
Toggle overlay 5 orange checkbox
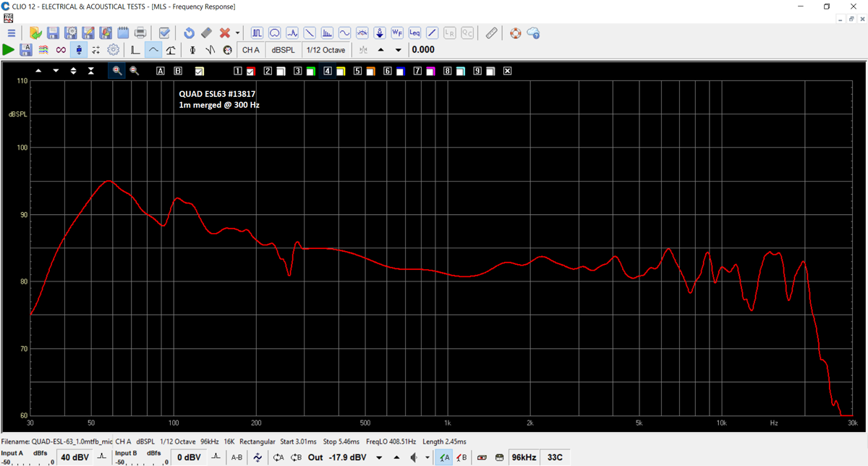click(370, 71)
